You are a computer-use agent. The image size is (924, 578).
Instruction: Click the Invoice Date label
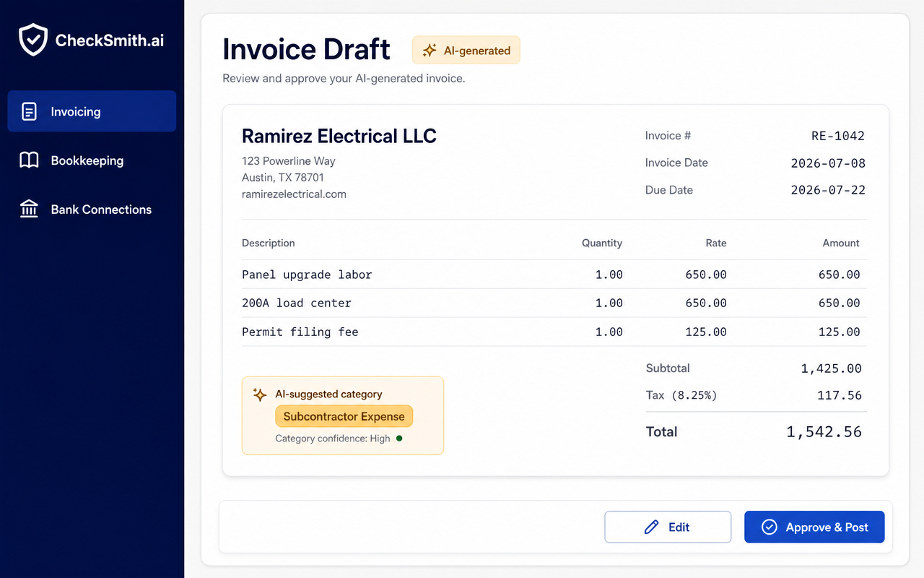pyautogui.click(x=676, y=163)
